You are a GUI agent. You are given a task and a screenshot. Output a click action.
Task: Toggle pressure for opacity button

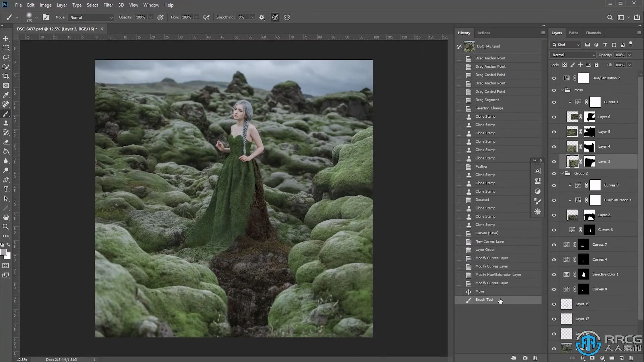[161, 17]
